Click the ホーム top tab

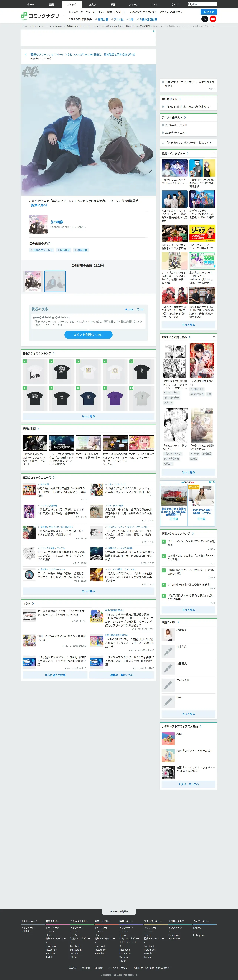tap(31, 5)
